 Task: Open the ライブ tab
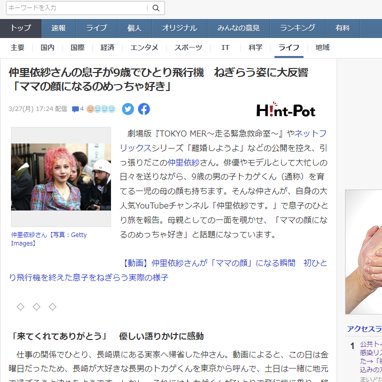point(97,28)
